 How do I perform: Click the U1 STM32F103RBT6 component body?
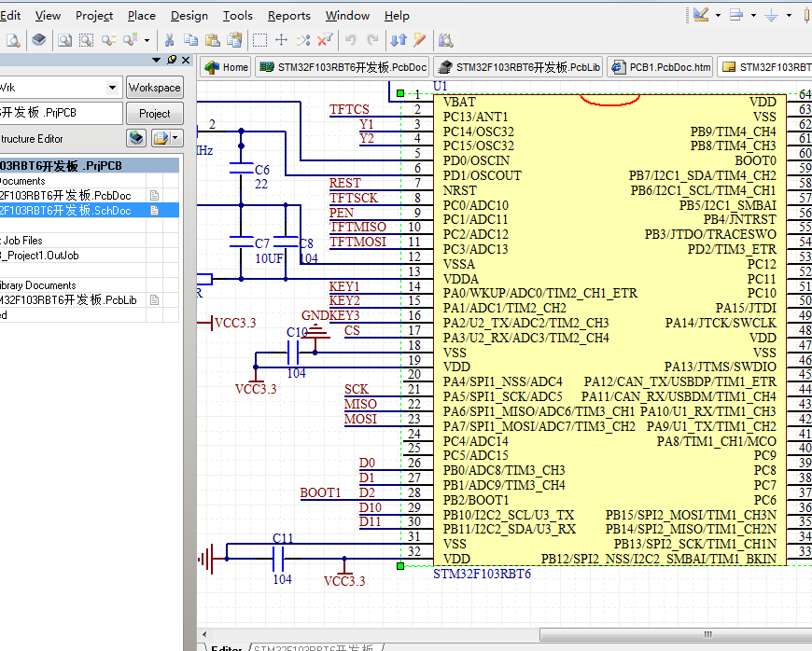click(x=610, y=329)
